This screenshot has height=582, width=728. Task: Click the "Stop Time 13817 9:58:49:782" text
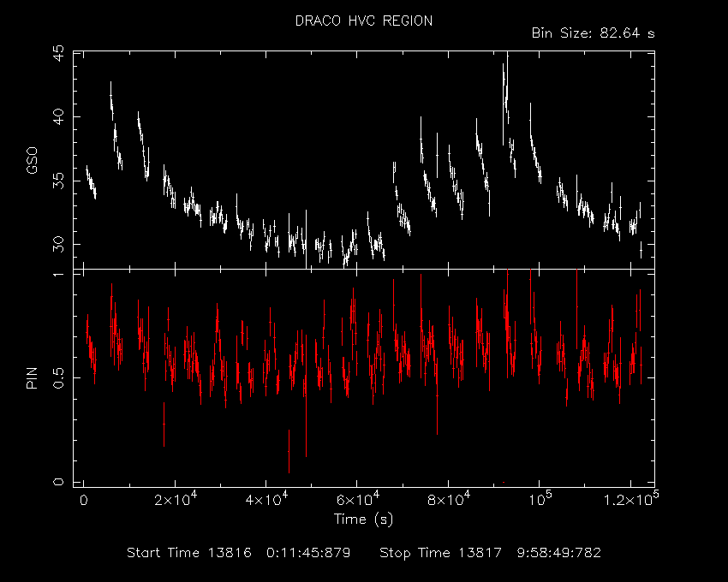tap(490, 553)
